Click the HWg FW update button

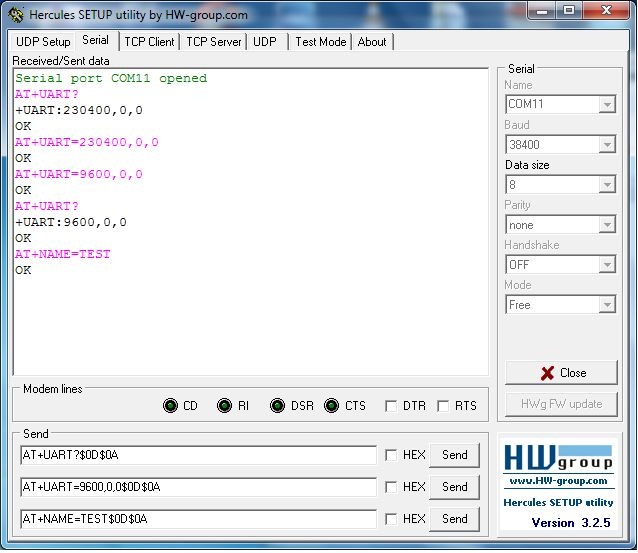tap(561, 404)
